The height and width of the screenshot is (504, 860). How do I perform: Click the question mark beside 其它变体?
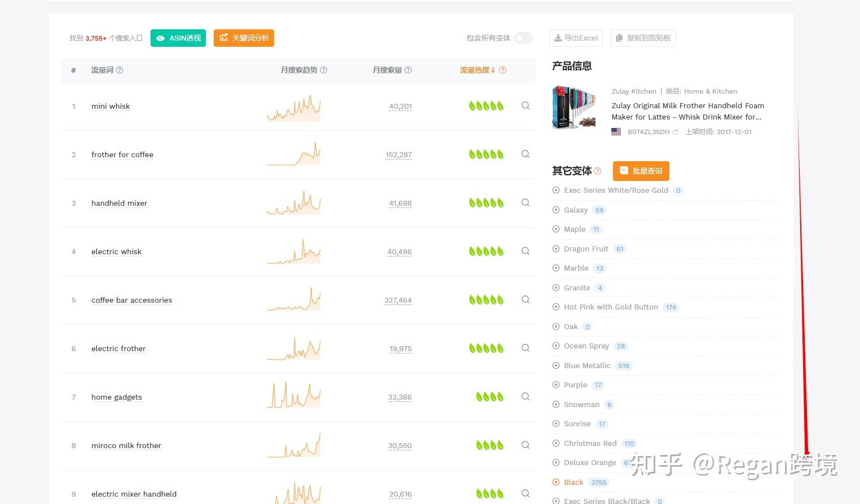pos(598,171)
